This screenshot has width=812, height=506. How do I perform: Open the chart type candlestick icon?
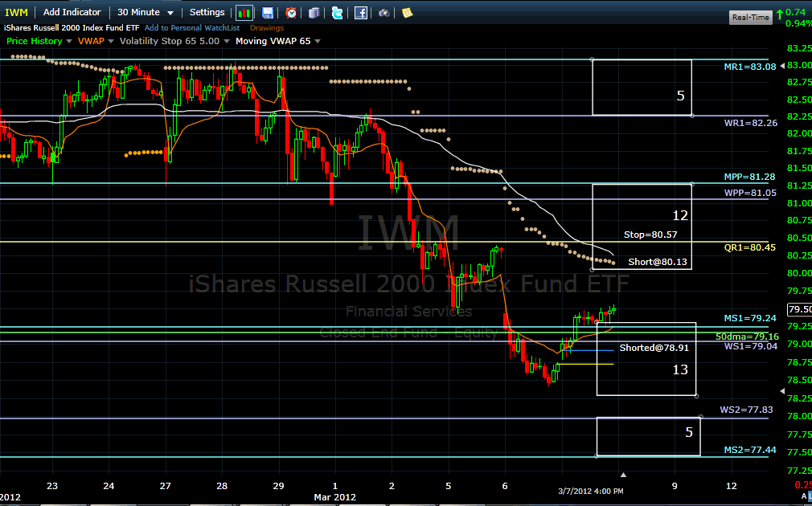(x=244, y=13)
